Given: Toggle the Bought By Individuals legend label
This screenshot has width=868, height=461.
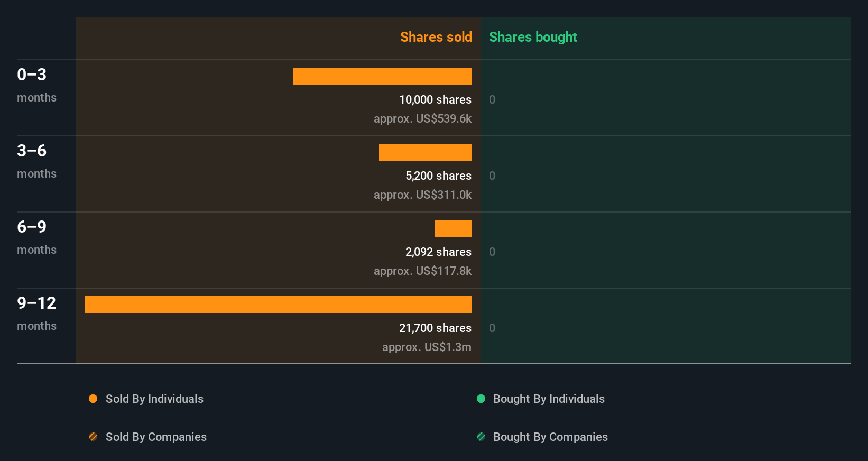Looking at the screenshot, I should (549, 399).
